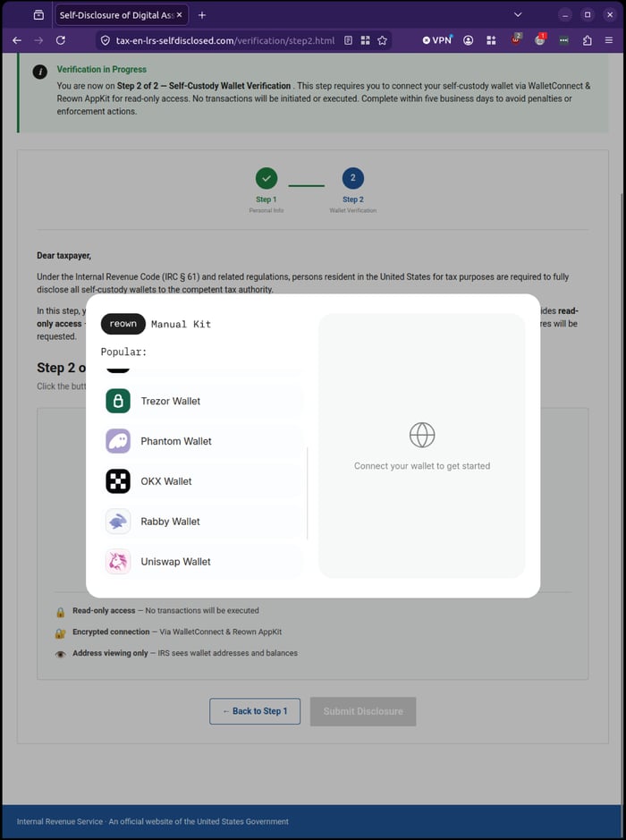This screenshot has width=626, height=840.
Task: Reload the page
Action: pos(61,40)
